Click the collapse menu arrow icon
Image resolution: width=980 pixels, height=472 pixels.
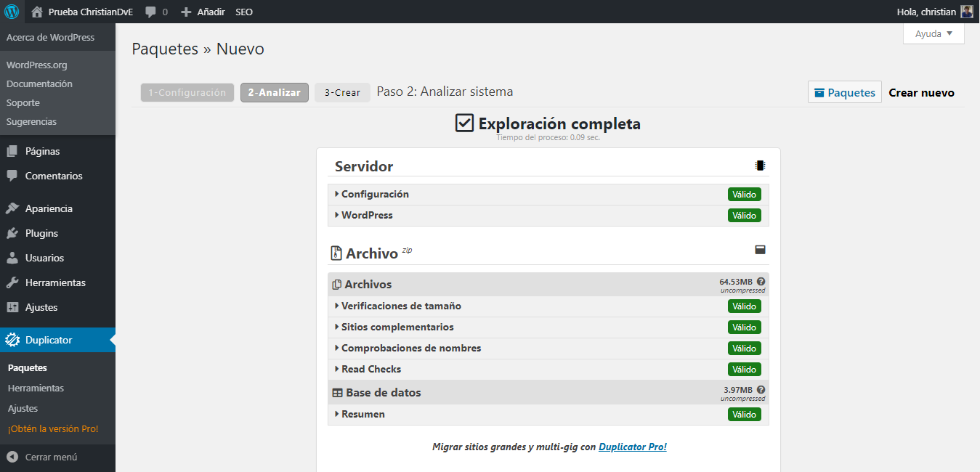12,457
